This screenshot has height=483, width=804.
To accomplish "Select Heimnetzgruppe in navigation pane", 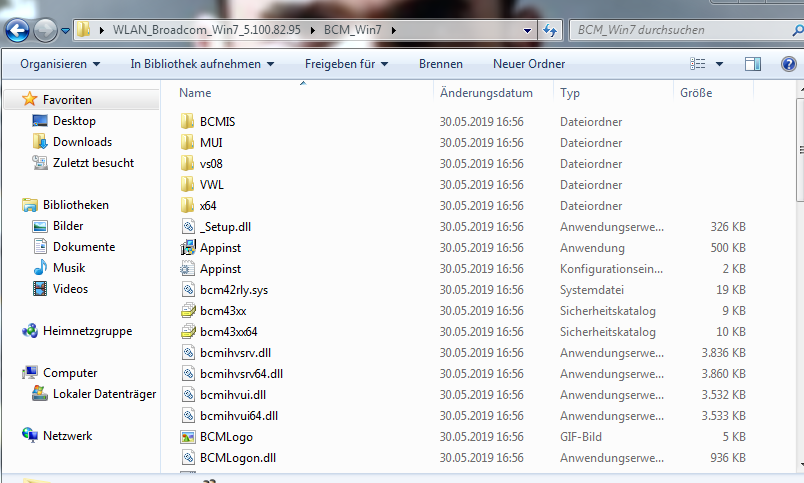I will point(87,331).
